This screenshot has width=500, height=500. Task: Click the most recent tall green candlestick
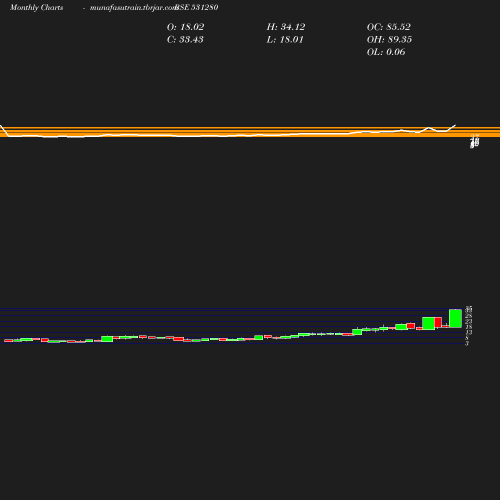click(455, 318)
